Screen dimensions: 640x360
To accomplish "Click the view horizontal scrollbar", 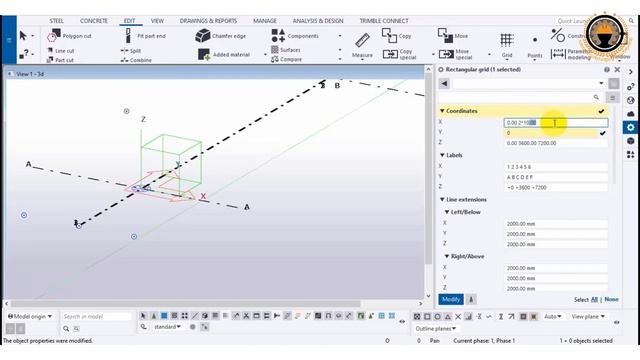I will pos(186,304).
